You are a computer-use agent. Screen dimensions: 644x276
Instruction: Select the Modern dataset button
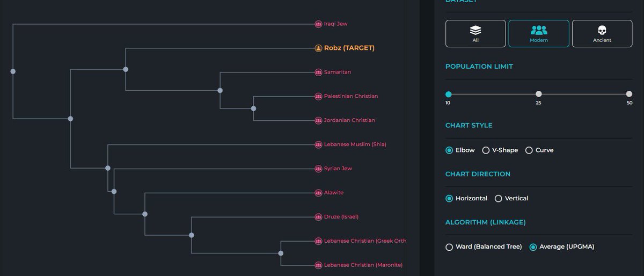click(x=539, y=33)
